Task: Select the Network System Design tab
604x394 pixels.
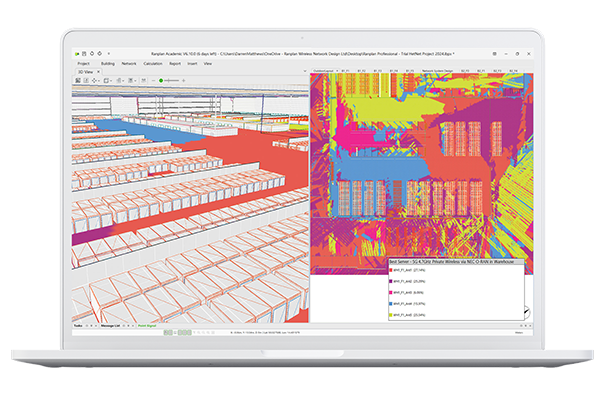Action: click(438, 71)
